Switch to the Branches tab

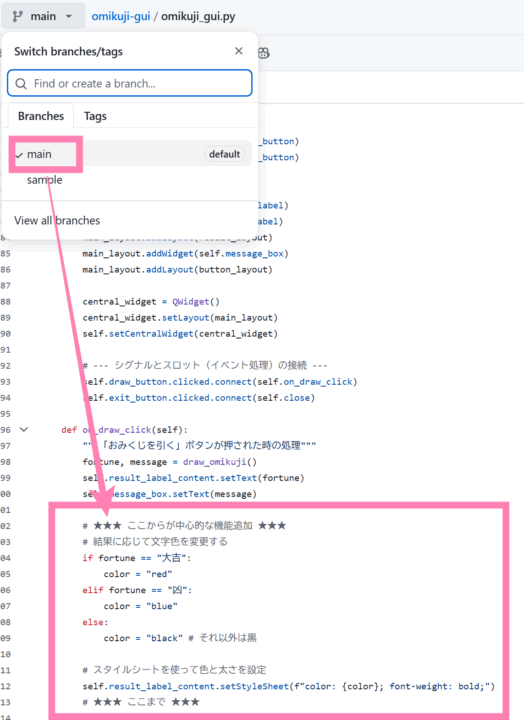[41, 116]
